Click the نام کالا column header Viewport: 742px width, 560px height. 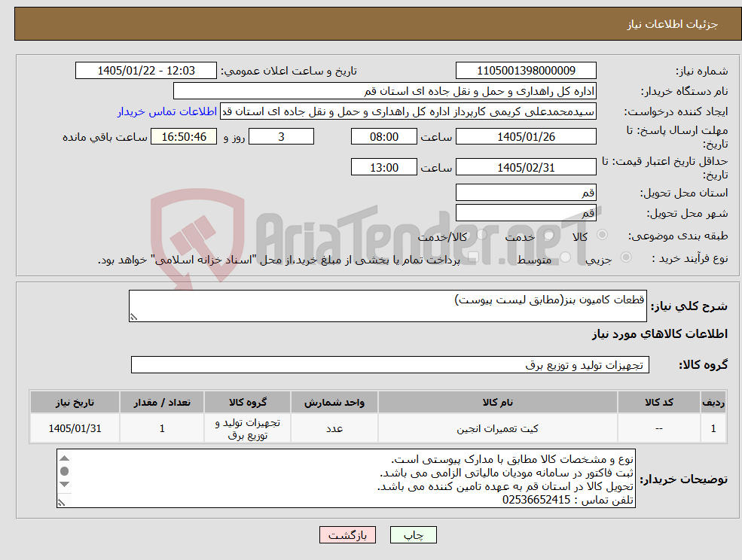pyautogui.click(x=498, y=402)
